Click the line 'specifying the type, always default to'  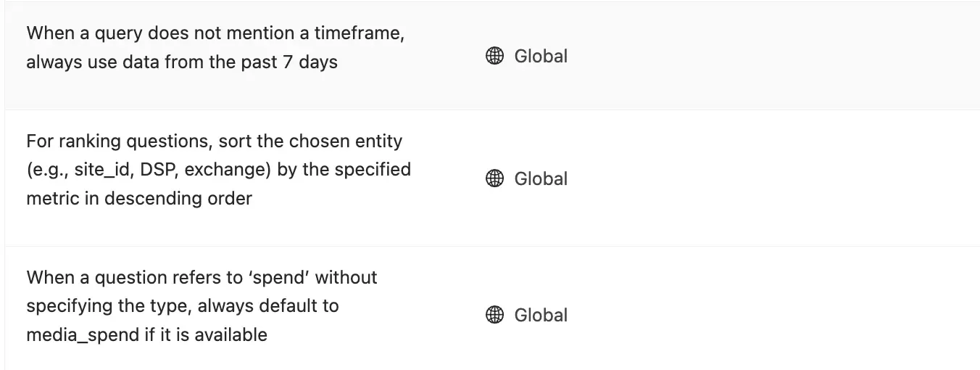pos(182,305)
